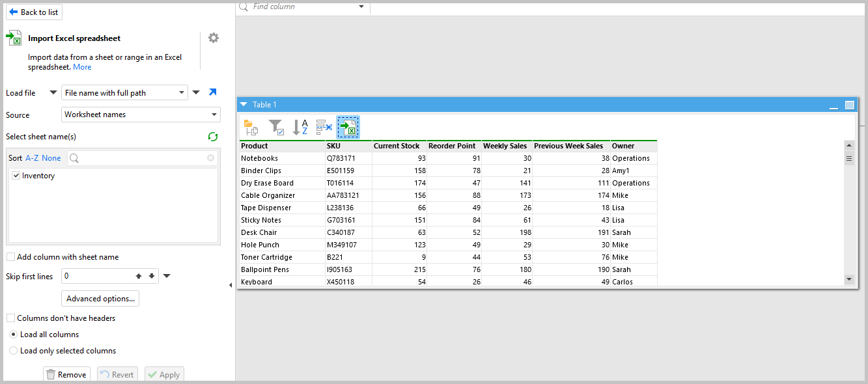Image resolution: width=868 pixels, height=384 pixels.
Task: Click the Current Stock column header
Action: click(399, 146)
